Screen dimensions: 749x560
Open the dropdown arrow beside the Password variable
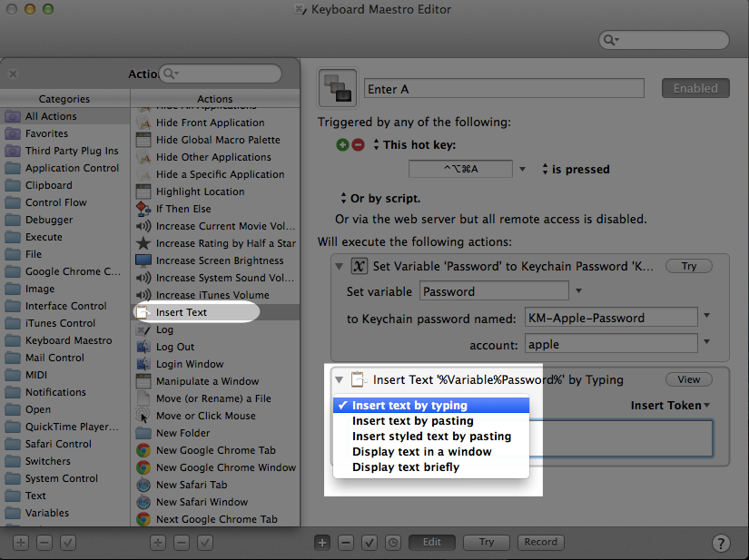tap(578, 290)
